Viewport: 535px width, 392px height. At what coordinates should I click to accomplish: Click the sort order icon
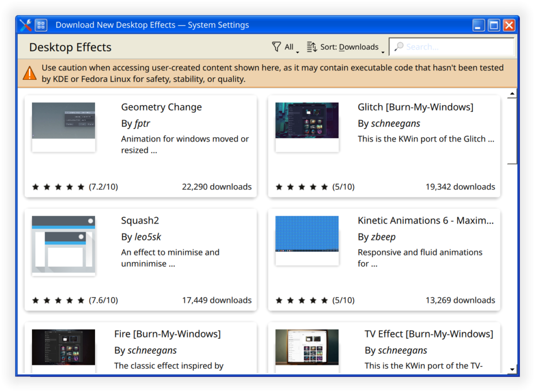tap(311, 46)
